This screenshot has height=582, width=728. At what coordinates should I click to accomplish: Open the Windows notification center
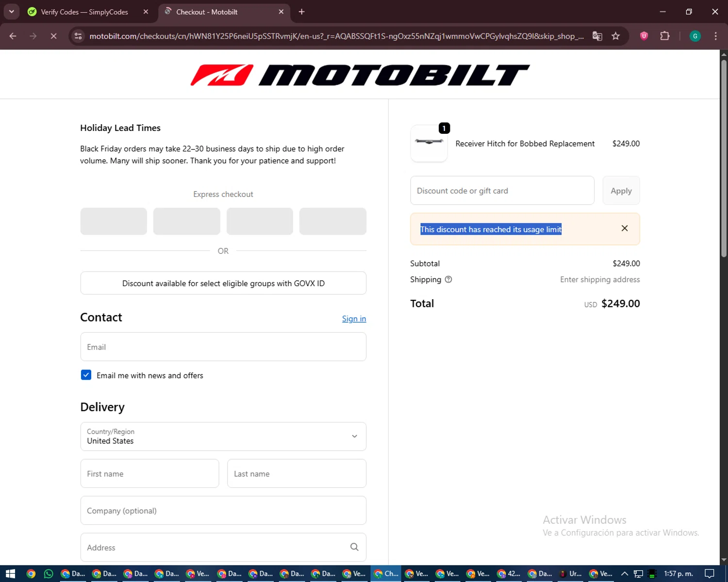[x=710, y=574]
